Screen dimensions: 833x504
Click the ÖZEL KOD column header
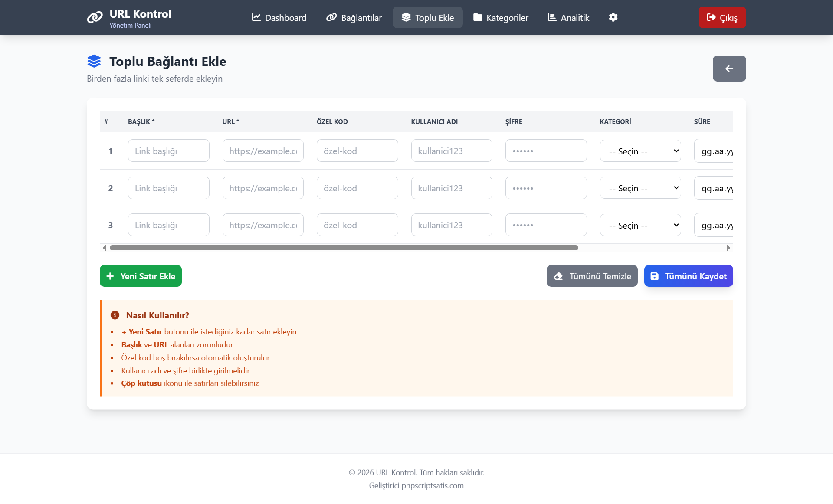[332, 122]
